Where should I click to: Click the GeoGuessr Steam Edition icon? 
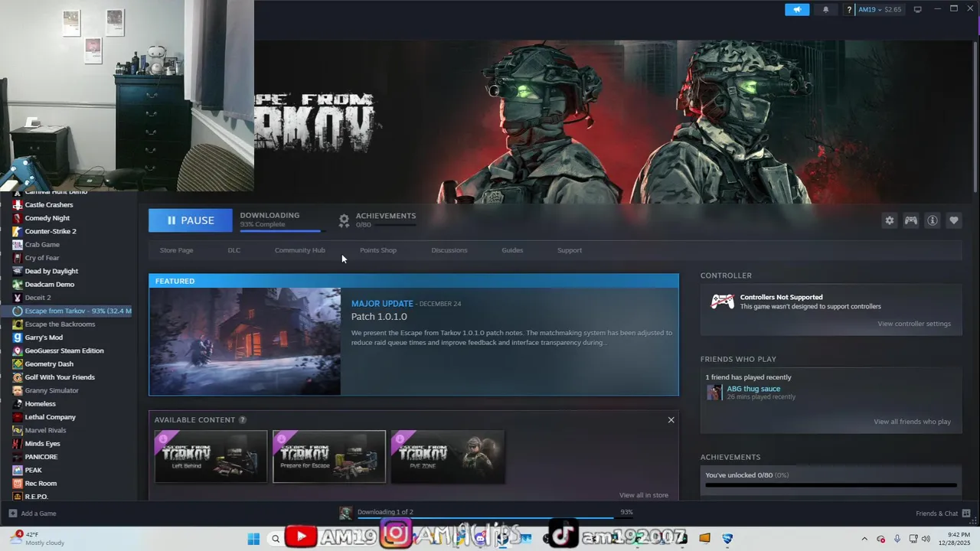point(18,350)
